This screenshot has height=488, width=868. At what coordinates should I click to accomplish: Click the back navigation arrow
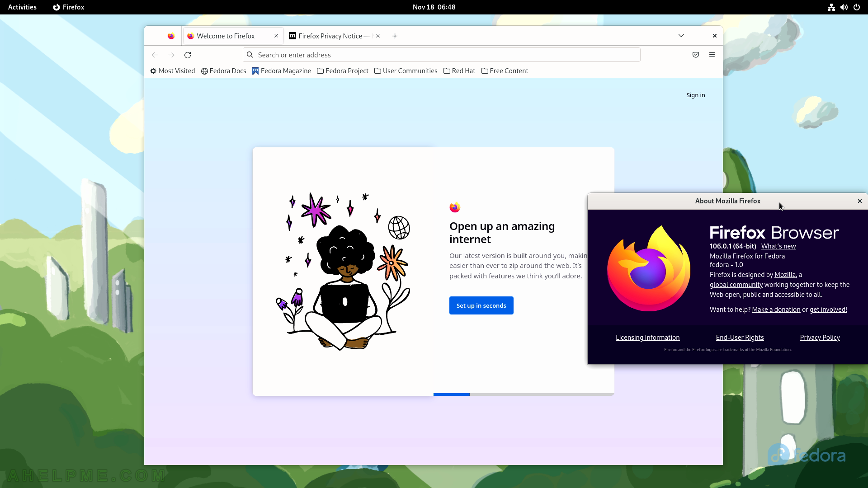tap(155, 55)
